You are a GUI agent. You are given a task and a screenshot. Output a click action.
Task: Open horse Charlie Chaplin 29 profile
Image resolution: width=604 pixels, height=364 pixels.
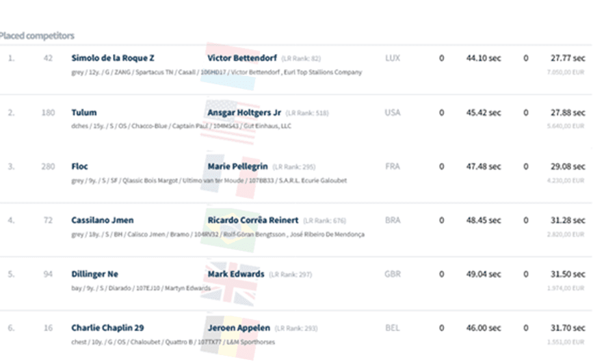pos(107,328)
